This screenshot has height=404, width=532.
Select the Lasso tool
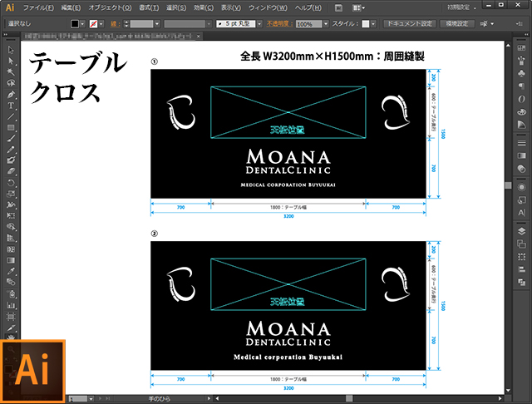pyautogui.click(x=11, y=83)
